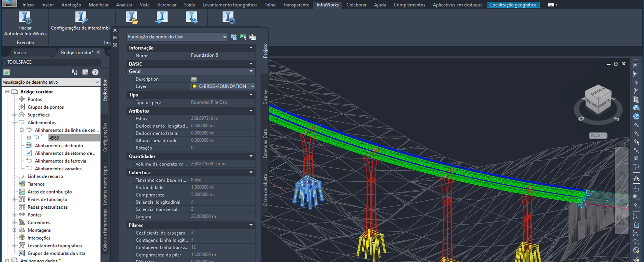Screen dimensions: 644x262
Task: Collapse Bridge corridor root node
Action: point(7,92)
